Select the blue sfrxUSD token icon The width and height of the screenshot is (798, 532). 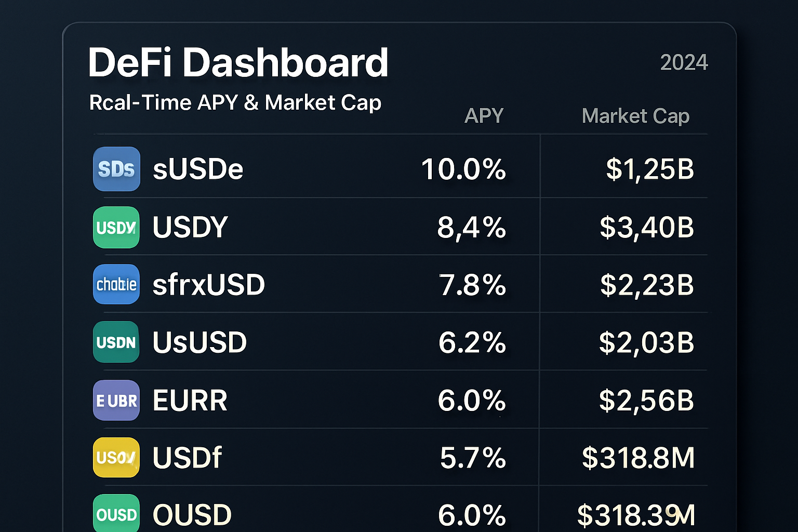click(x=116, y=284)
